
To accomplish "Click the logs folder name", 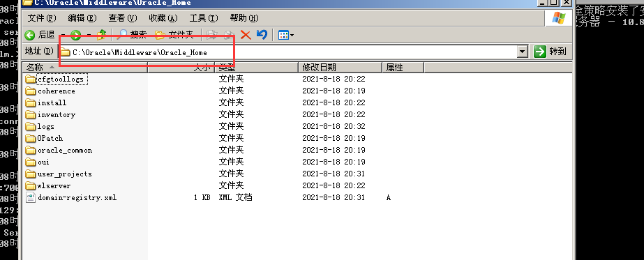I will [46, 126].
